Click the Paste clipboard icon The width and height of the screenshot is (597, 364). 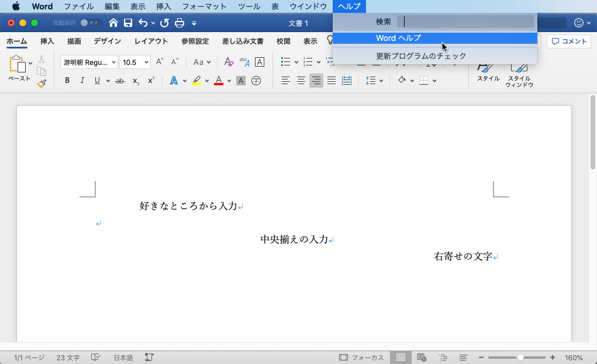pyautogui.click(x=18, y=64)
